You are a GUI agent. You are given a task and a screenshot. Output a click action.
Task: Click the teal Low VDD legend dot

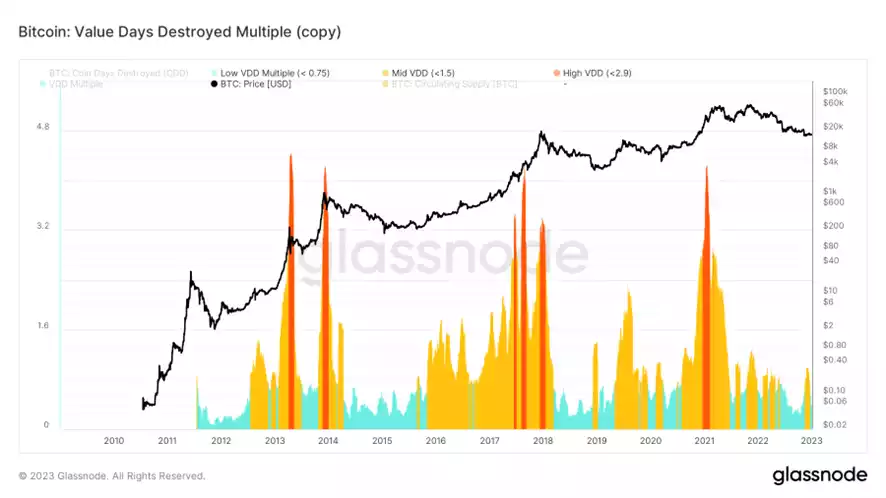(214, 73)
